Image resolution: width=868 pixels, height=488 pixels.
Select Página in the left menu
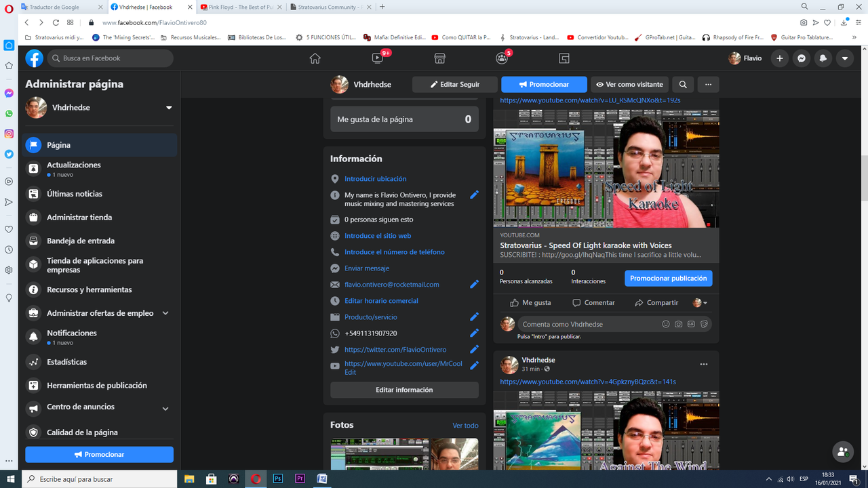tap(101, 145)
